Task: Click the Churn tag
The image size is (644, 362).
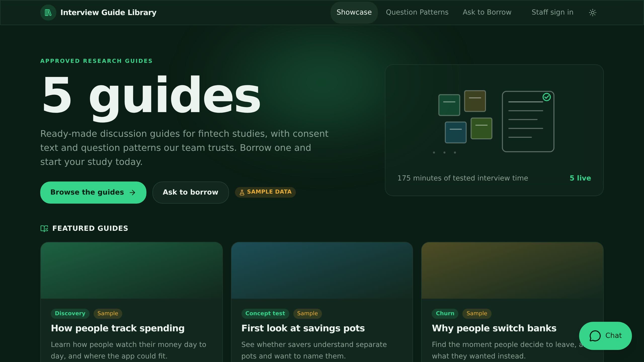Action: coord(445,313)
